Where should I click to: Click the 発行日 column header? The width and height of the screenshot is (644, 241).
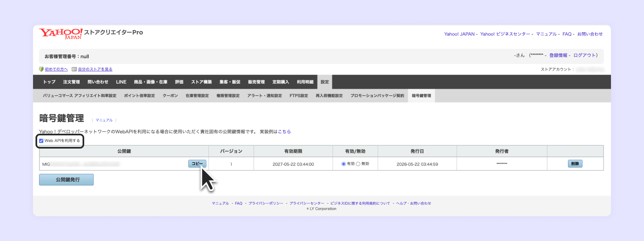(417, 151)
